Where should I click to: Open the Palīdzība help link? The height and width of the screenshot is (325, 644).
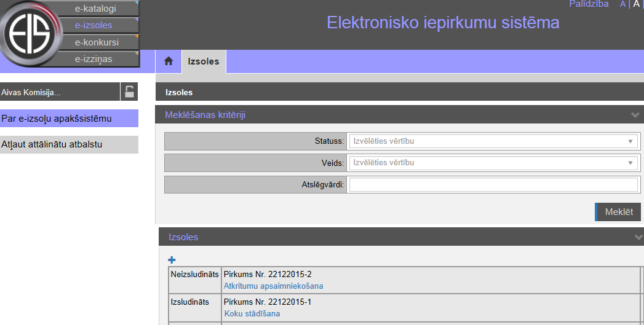(x=589, y=4)
